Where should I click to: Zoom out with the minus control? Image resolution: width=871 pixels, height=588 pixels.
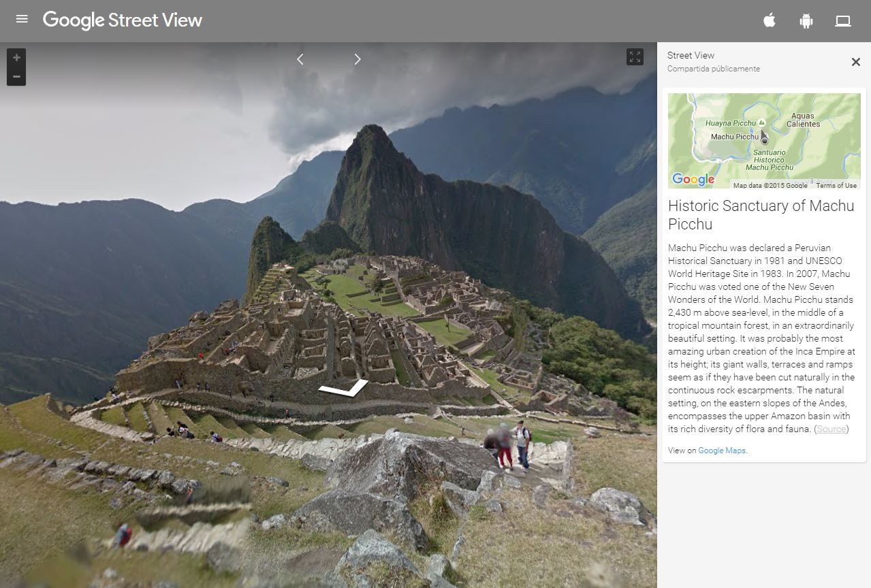click(15, 75)
